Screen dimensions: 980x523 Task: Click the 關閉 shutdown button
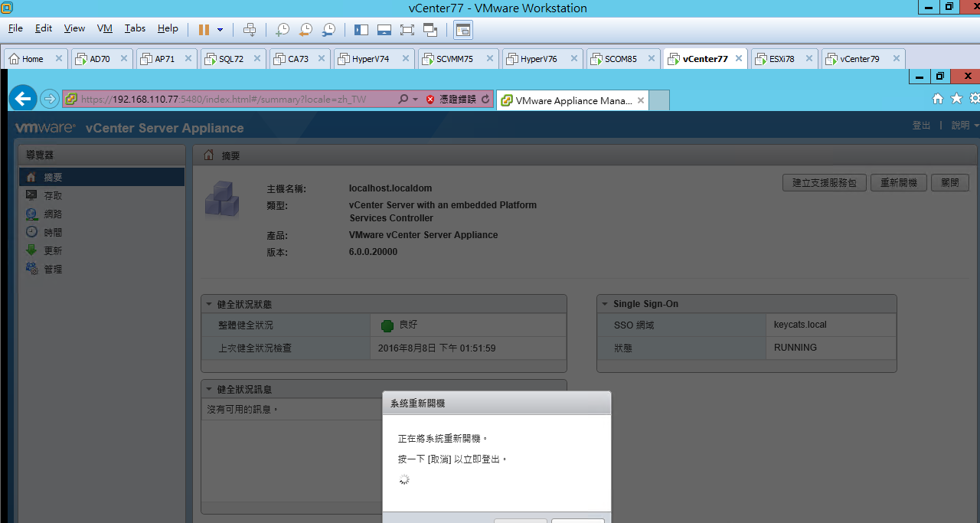click(950, 183)
